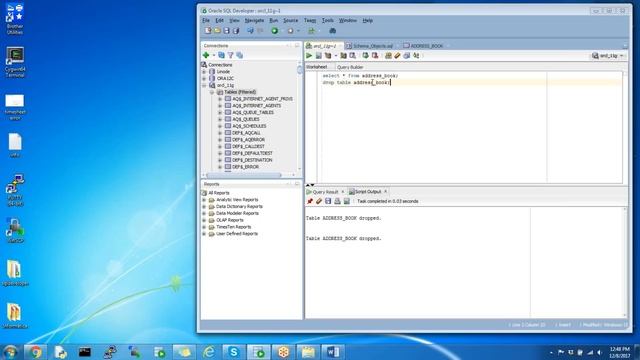This screenshot has width=640, height=360.
Task: Expand Analytic View Reports folder
Action: click(204, 200)
